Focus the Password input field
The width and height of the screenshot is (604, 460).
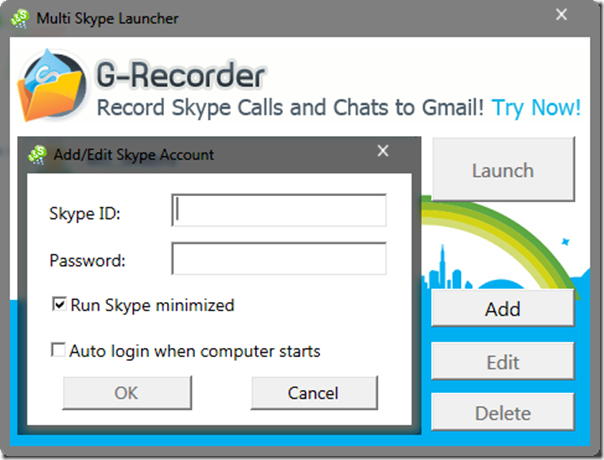tap(279, 259)
